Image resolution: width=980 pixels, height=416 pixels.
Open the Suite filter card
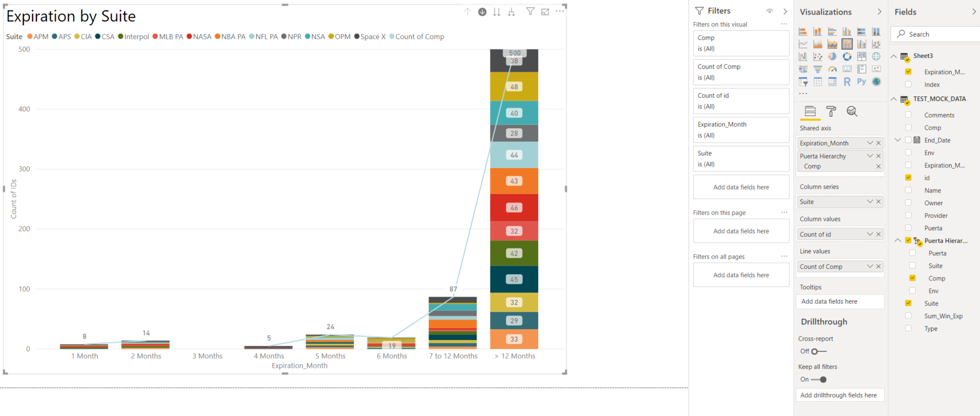(x=741, y=159)
